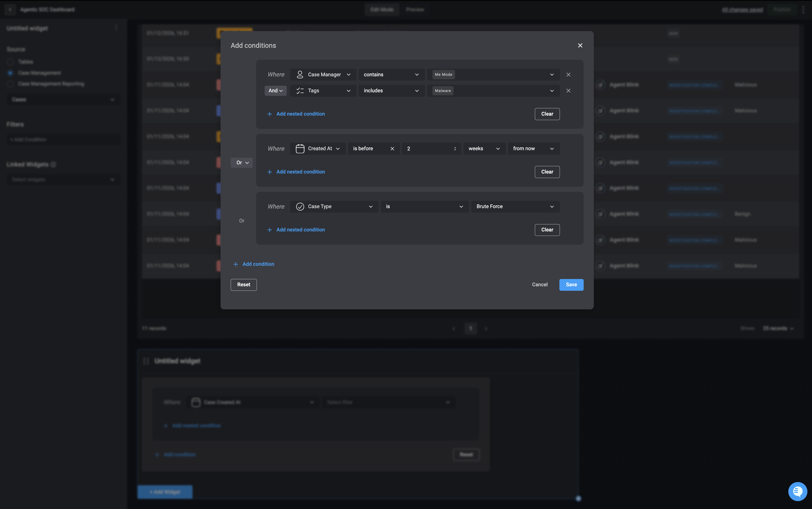The image size is (812, 509).
Task: Remove the Tags condition row
Action: 568,91
